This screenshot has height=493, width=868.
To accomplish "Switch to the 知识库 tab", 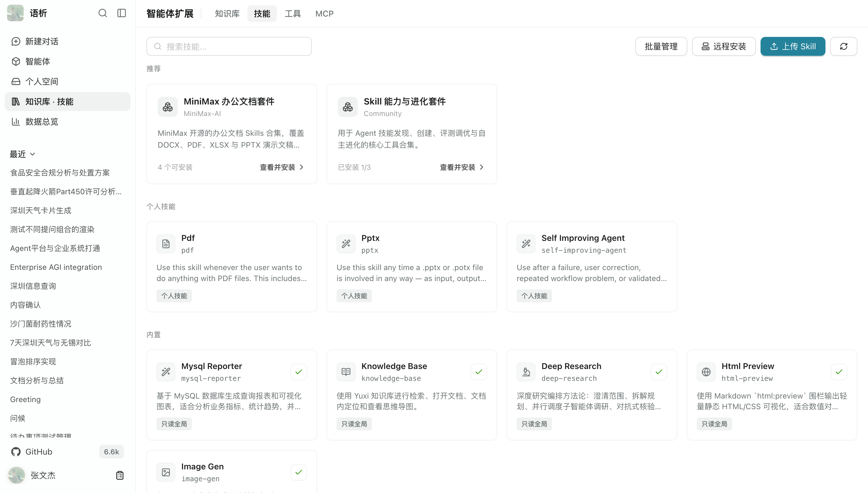I will click(x=227, y=14).
